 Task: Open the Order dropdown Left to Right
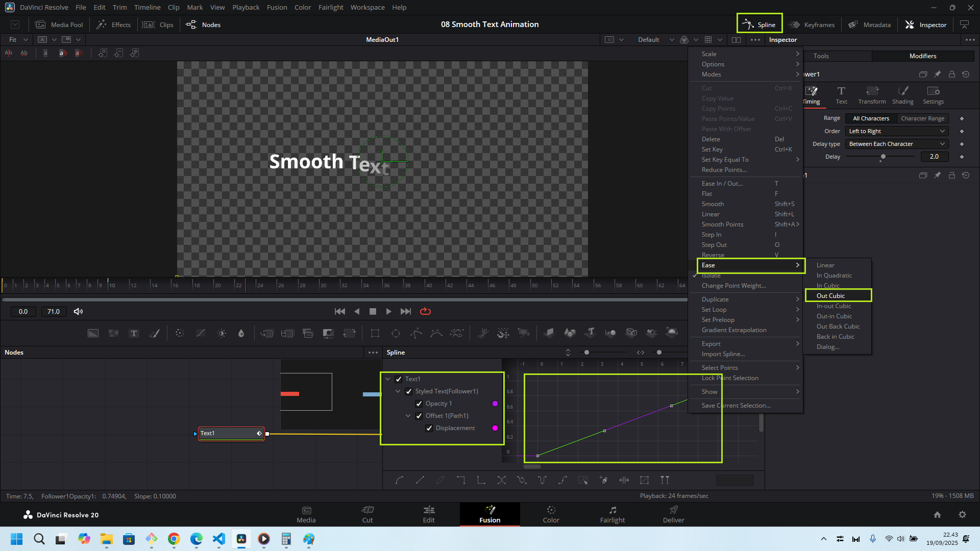pos(897,131)
